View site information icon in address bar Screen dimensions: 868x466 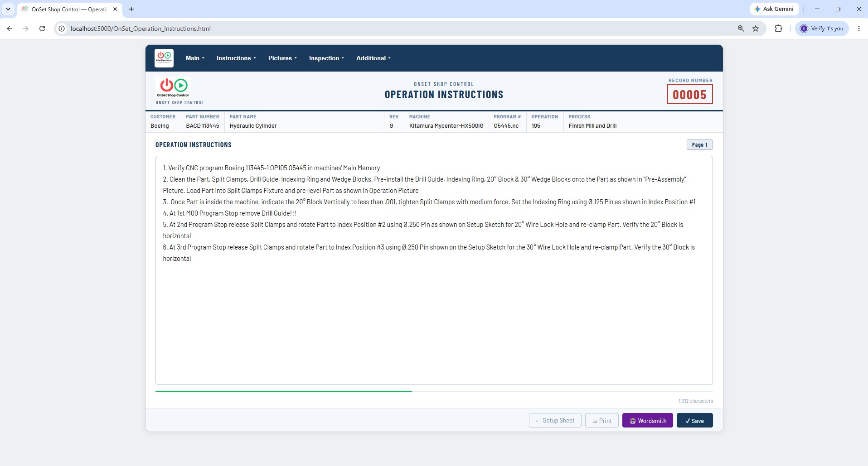coord(62,29)
